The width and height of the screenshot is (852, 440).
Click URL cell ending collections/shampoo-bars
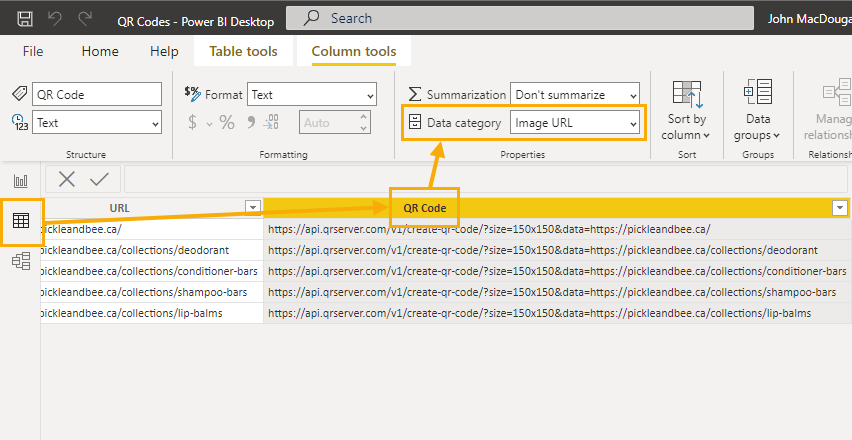pos(152,292)
